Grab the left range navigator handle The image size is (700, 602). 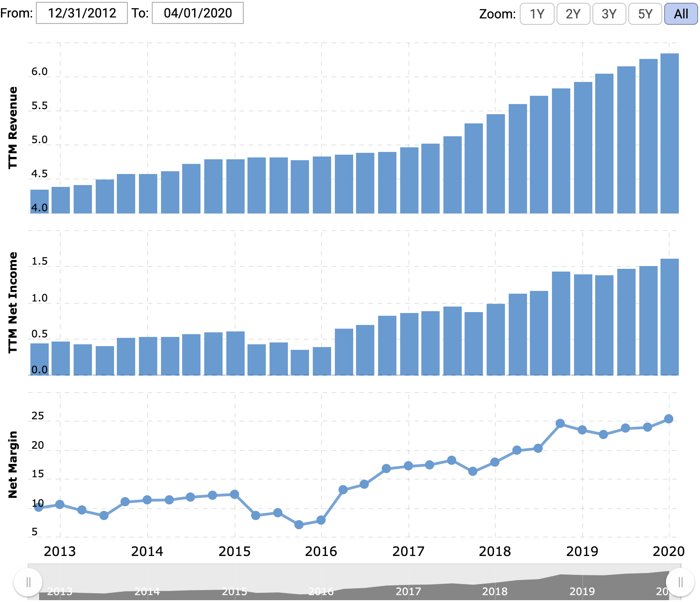(x=28, y=582)
